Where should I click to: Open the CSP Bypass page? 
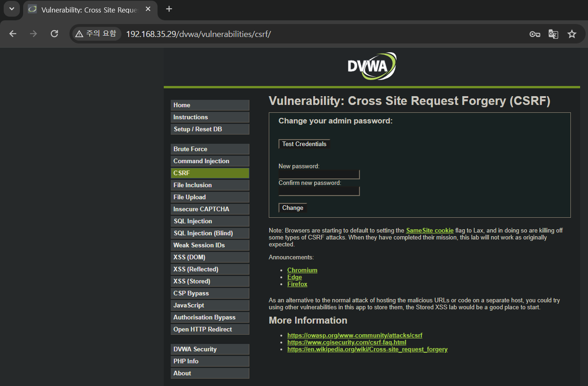pos(210,294)
